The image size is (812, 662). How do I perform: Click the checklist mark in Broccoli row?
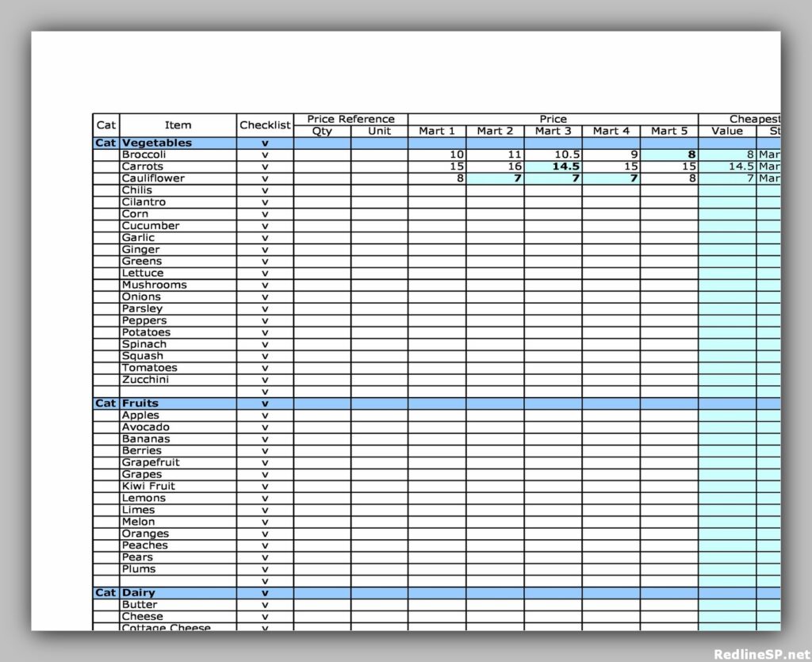tap(265, 155)
